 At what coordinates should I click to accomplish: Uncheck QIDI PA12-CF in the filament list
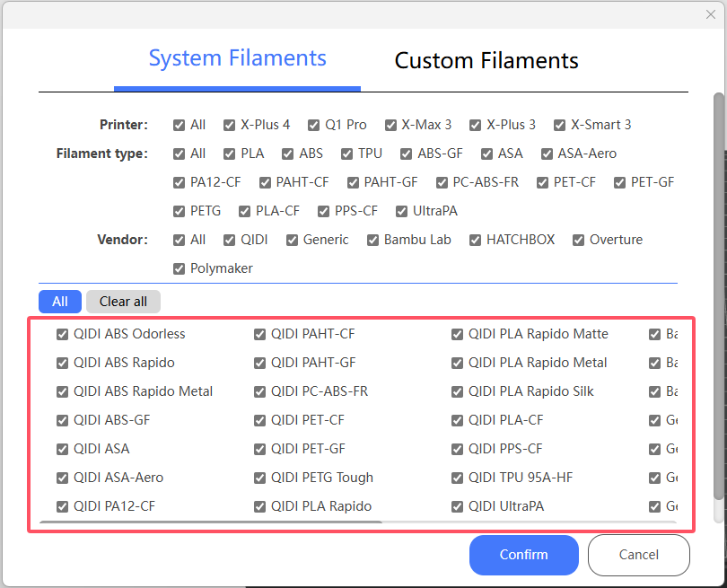[62, 507]
